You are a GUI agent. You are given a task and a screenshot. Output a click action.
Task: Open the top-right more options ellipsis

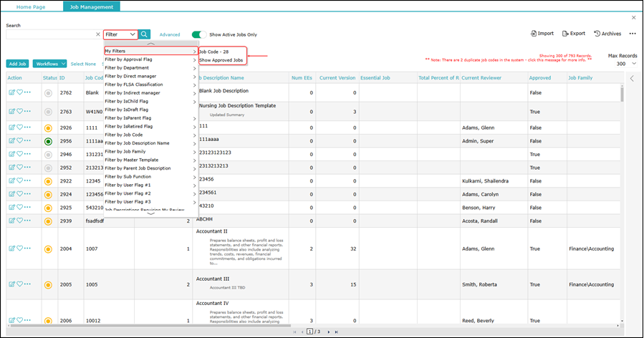coord(633,34)
